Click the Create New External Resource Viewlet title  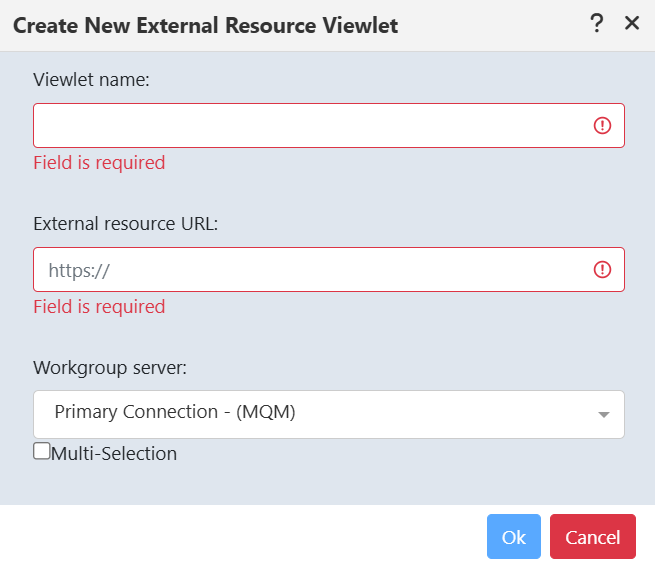(206, 25)
